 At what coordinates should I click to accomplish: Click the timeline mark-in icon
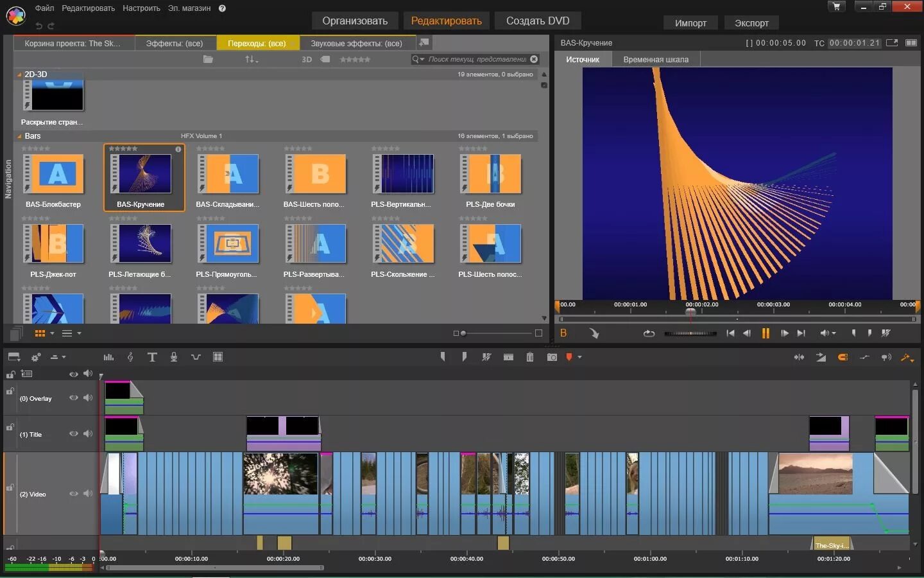[x=443, y=357]
